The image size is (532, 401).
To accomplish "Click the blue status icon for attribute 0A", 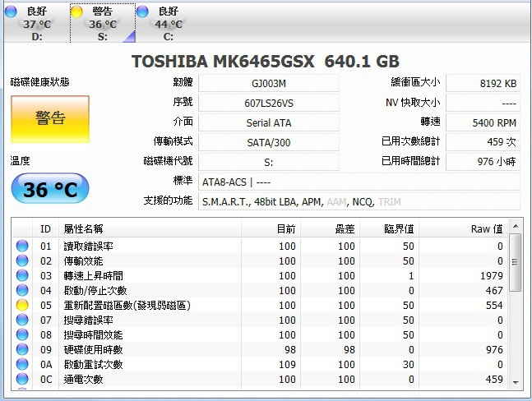I will coord(22,364).
